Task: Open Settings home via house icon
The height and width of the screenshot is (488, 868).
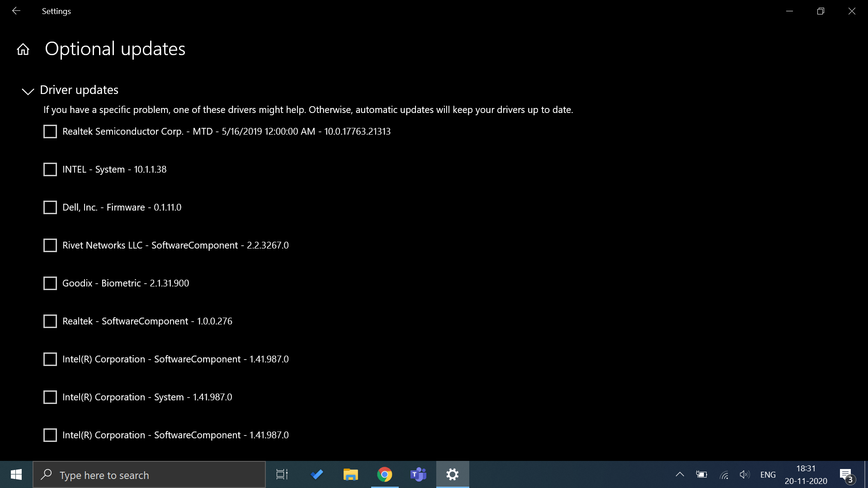Action: 23,49
